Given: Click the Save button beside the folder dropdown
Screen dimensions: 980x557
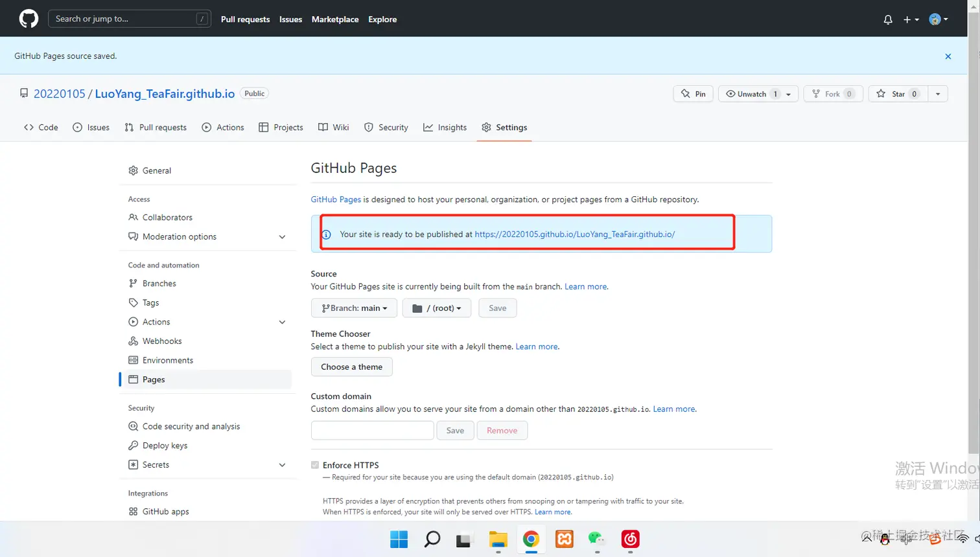Looking at the screenshot, I should 498,308.
